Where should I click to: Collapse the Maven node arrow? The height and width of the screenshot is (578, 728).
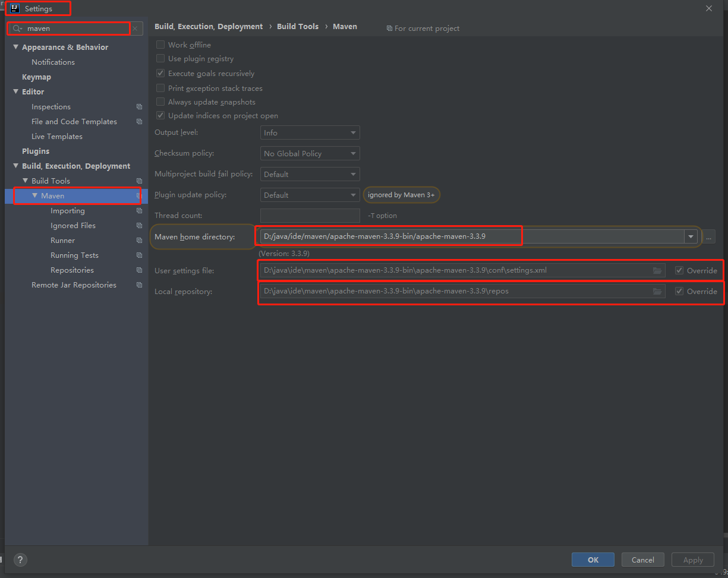click(35, 195)
